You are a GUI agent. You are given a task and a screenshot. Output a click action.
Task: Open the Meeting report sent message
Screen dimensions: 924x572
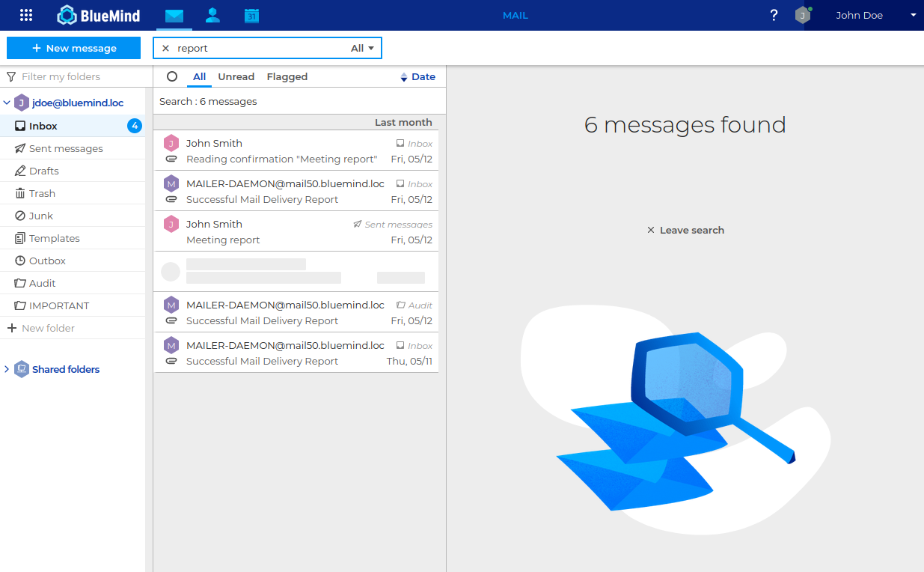[x=296, y=231]
